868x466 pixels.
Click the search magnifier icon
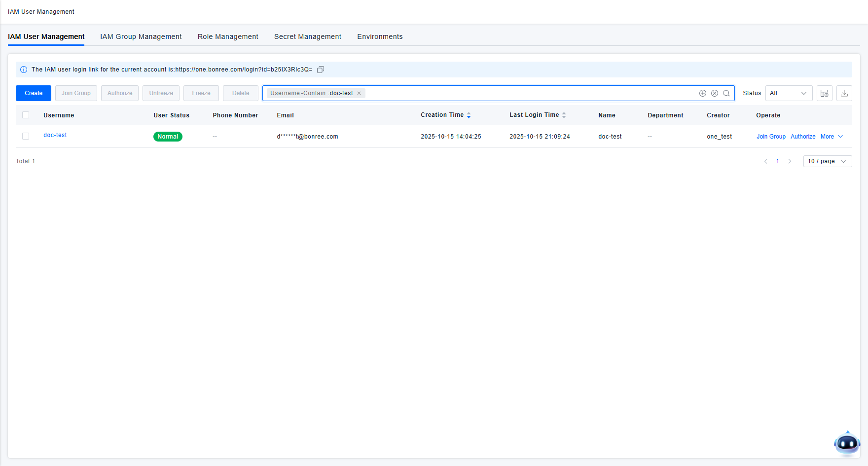(x=726, y=93)
